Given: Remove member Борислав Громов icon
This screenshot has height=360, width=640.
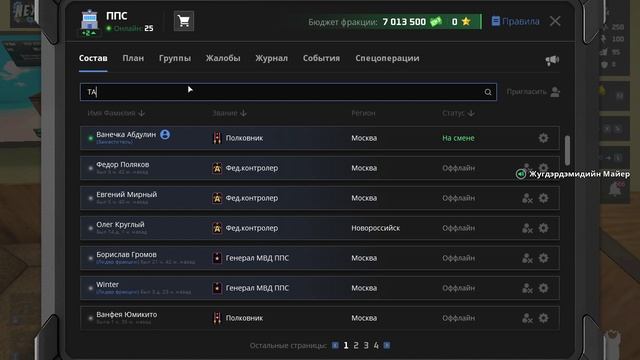Looking at the screenshot, I should point(527,258).
